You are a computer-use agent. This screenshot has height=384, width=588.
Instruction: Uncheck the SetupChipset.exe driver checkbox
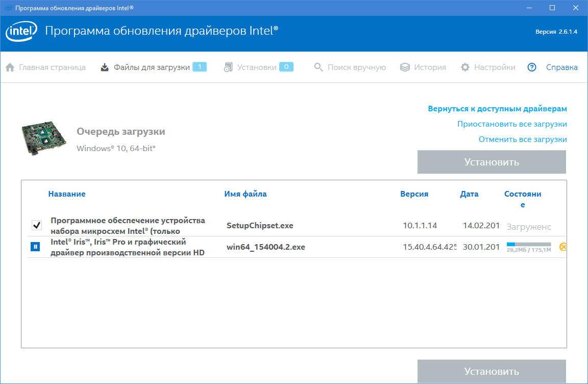36,225
